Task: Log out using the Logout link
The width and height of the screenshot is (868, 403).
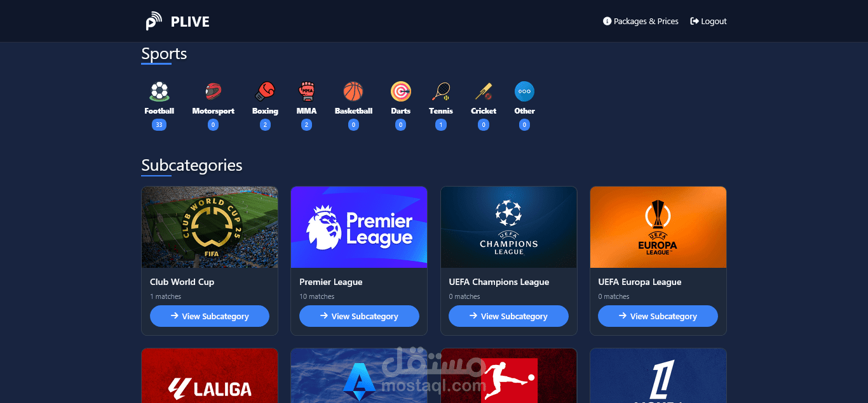Action: tap(709, 21)
